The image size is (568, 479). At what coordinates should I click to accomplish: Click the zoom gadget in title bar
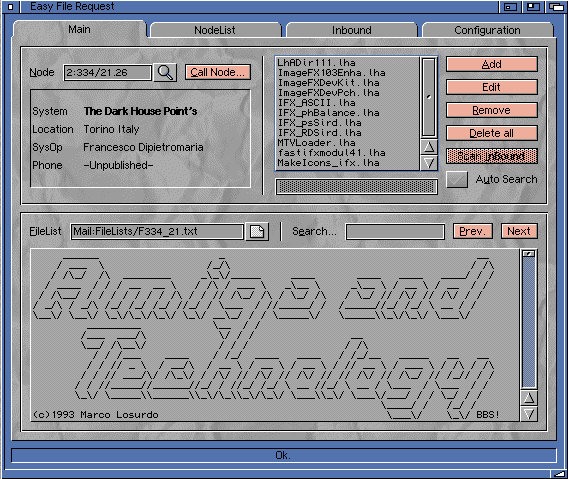click(533, 7)
